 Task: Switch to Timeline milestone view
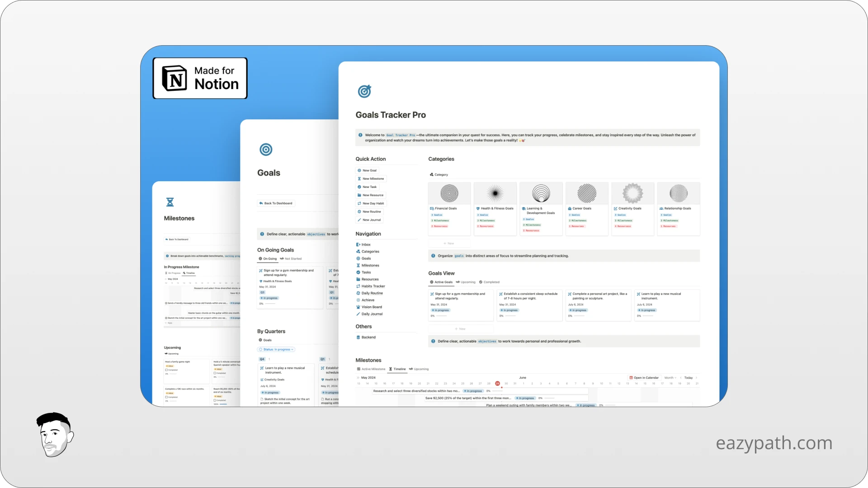click(398, 369)
